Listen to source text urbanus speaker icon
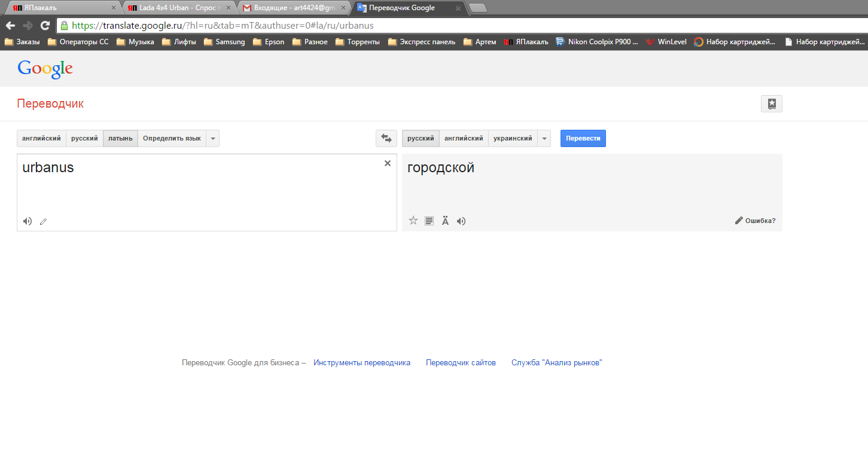The image size is (868, 452). point(28,221)
